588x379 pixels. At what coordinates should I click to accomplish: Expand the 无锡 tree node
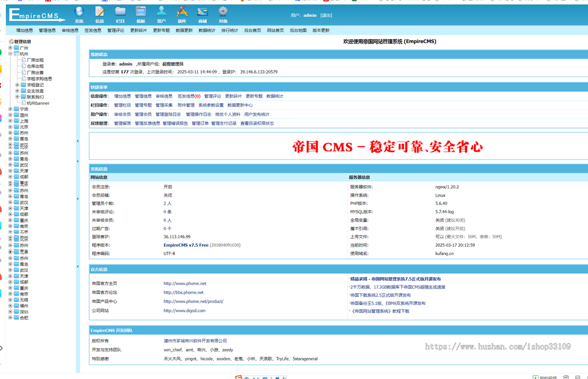coord(10,300)
